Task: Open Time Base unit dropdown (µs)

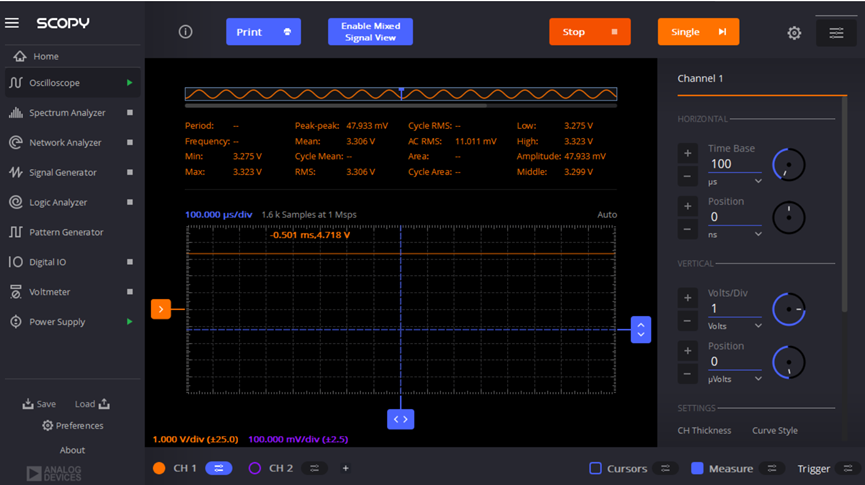Action: coord(735,182)
